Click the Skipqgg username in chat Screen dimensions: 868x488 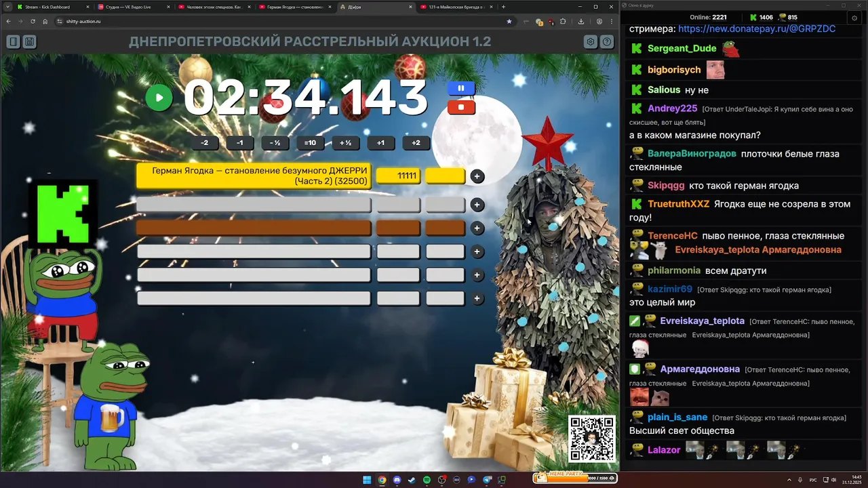pyautogui.click(x=666, y=186)
